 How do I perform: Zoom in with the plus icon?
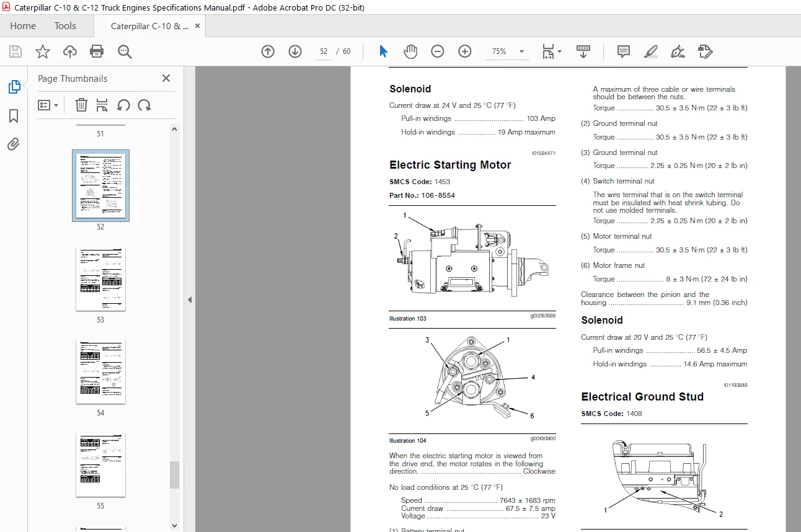coord(465,51)
